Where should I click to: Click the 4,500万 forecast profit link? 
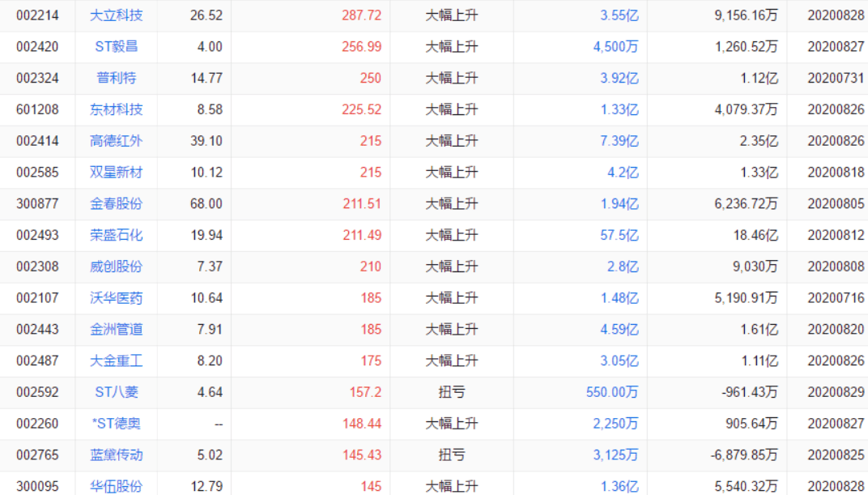pyautogui.click(x=616, y=46)
